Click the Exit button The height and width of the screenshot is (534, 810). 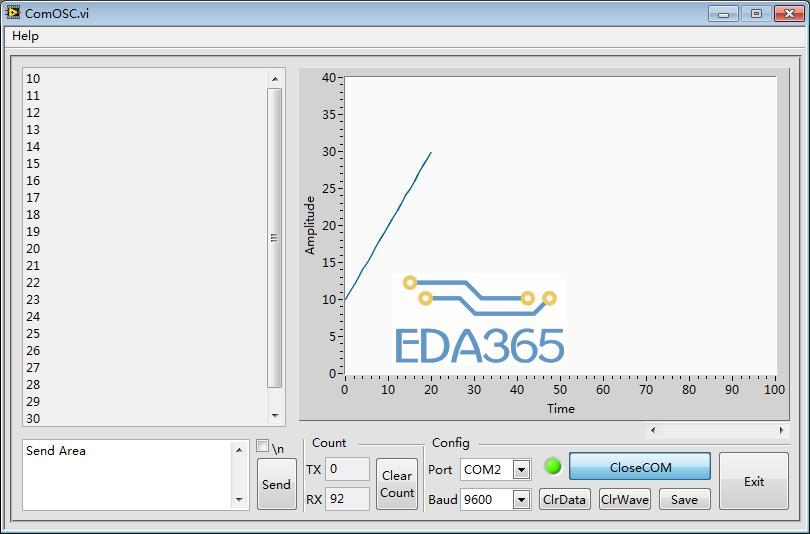click(754, 481)
